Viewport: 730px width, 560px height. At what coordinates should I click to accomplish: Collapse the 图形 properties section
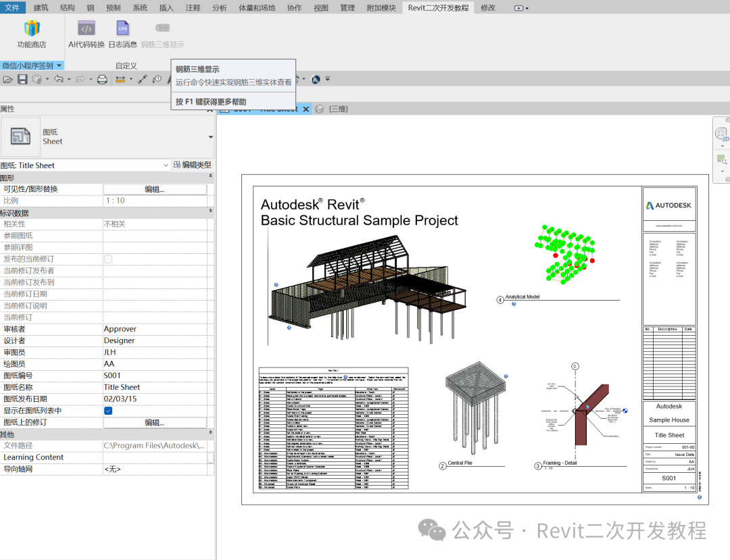[210, 176]
